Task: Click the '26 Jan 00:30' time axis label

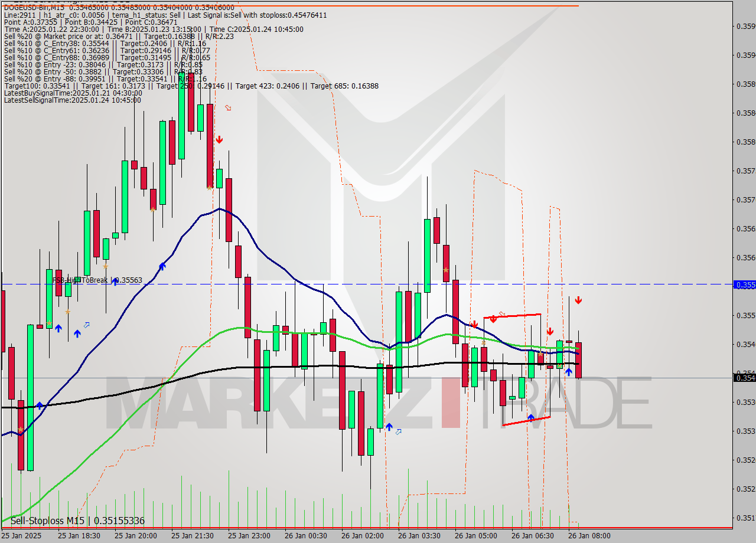Action: tap(306, 536)
